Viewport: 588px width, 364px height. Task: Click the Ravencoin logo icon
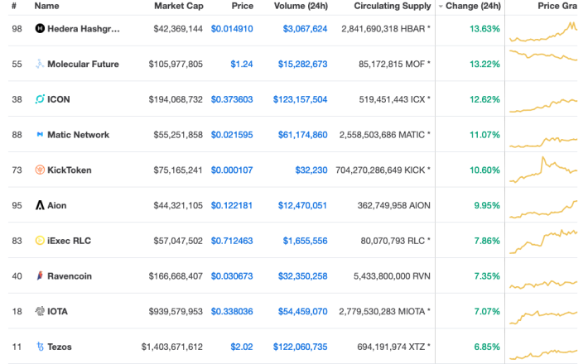(x=40, y=276)
